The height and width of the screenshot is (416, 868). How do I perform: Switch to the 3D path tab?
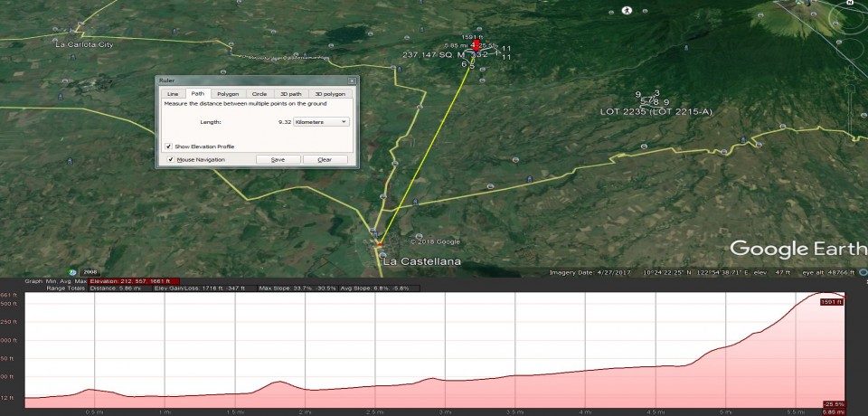point(291,93)
